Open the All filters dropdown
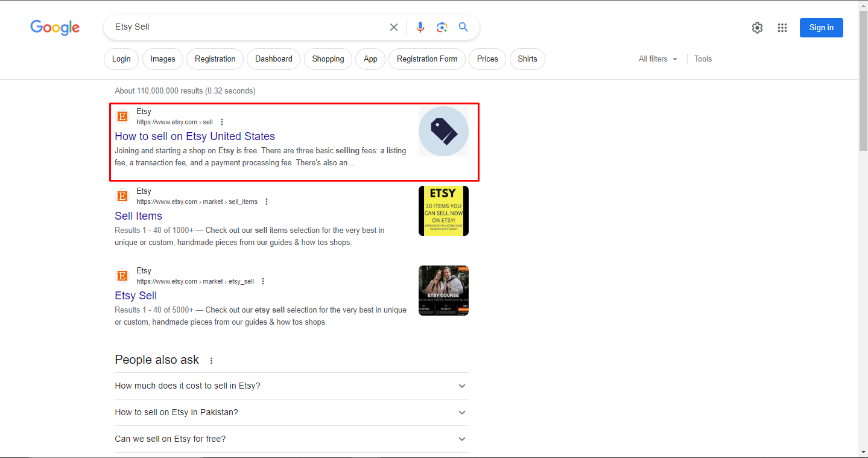The height and width of the screenshot is (458, 868). [x=658, y=59]
